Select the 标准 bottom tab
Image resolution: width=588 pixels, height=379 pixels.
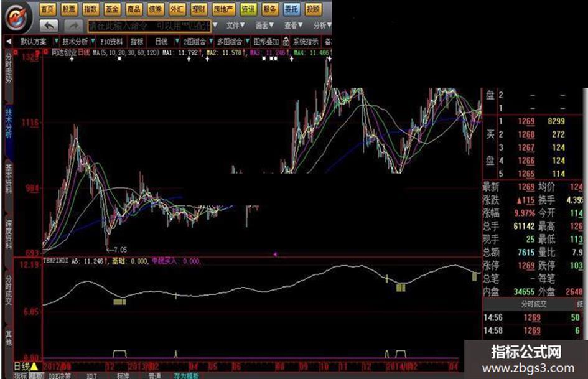pos(123,376)
